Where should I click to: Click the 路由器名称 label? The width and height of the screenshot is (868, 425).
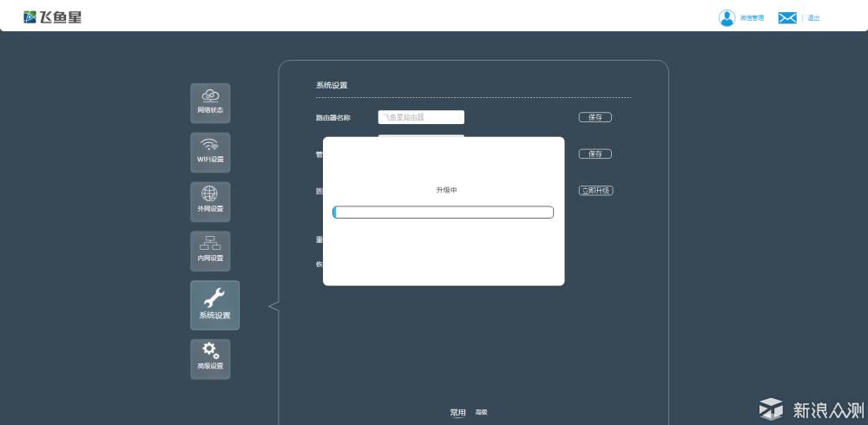pos(332,117)
